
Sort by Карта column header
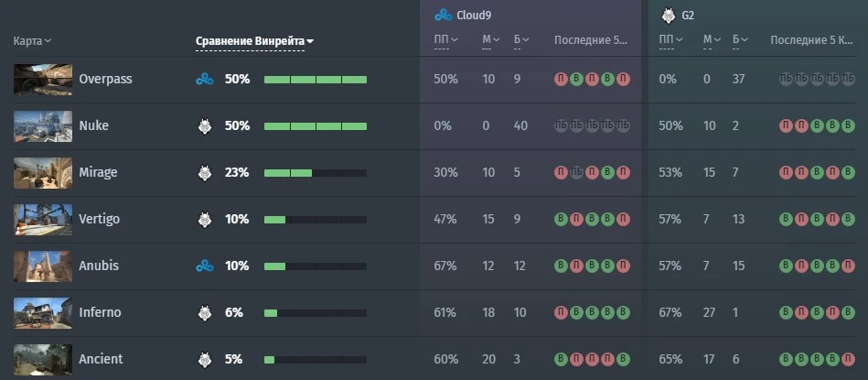tap(32, 41)
